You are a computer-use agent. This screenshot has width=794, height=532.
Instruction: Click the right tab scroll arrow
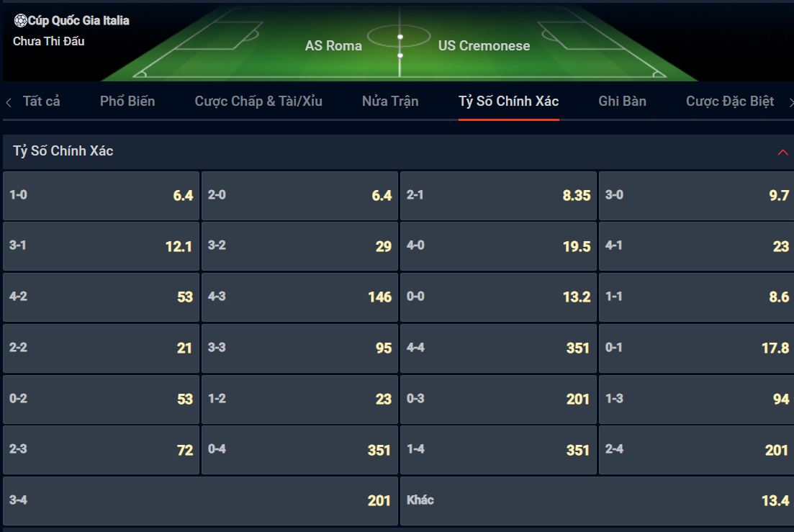pyautogui.click(x=790, y=102)
